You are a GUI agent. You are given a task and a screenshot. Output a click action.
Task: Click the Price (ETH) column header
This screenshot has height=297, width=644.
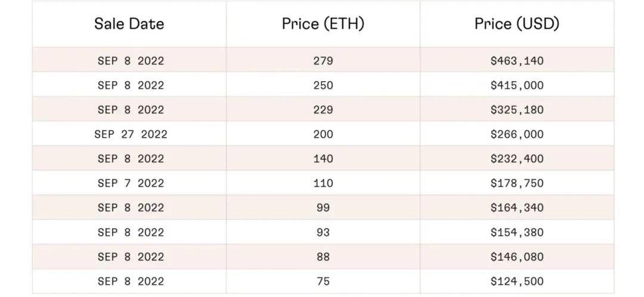[323, 24]
